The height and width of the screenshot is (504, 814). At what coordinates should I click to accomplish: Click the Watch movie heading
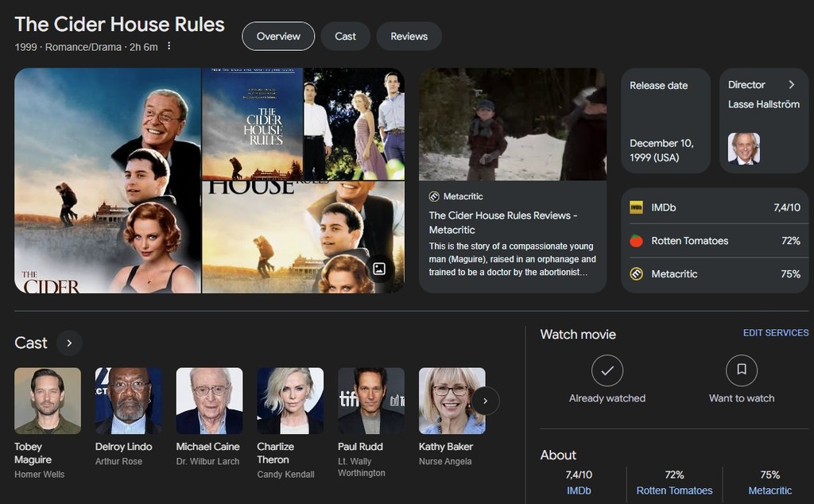click(x=578, y=334)
